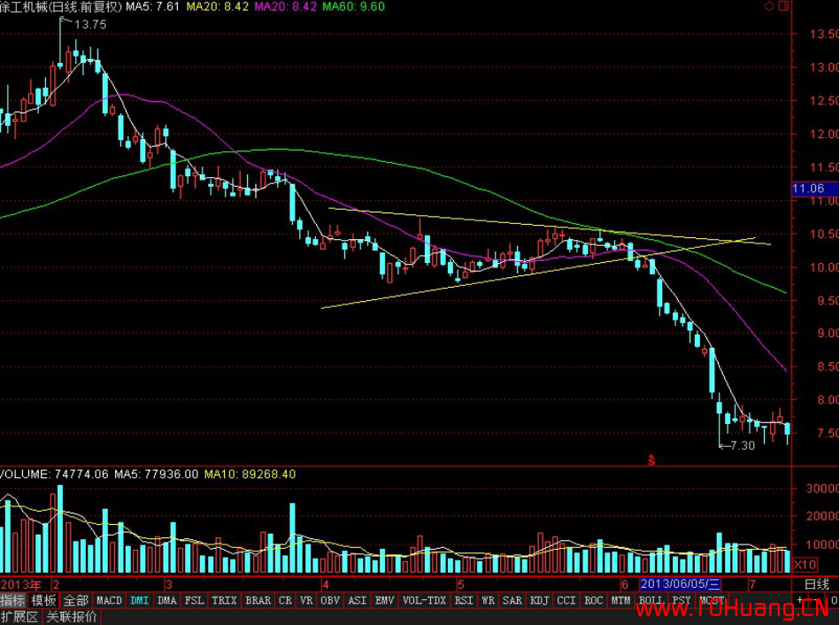Screen dimensions: 840x625
Task: Open the 关联报价 tab
Action: pyautogui.click(x=71, y=617)
